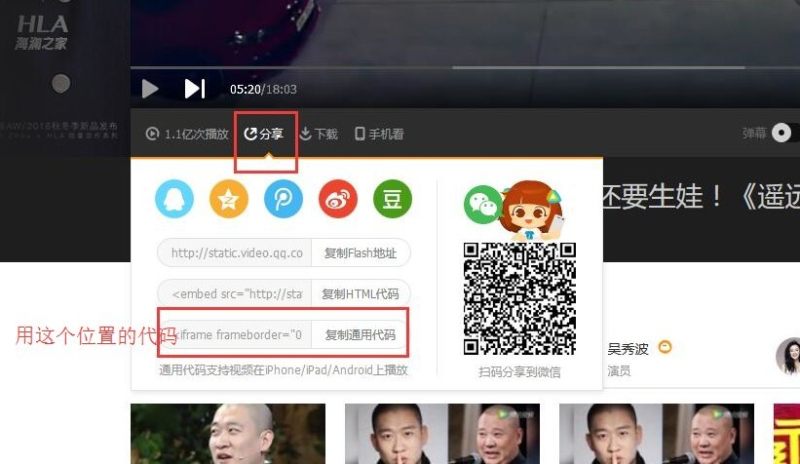This screenshot has height=464, width=800.
Task: Click the orange badge next to 吴秀波
Action: tap(665, 347)
